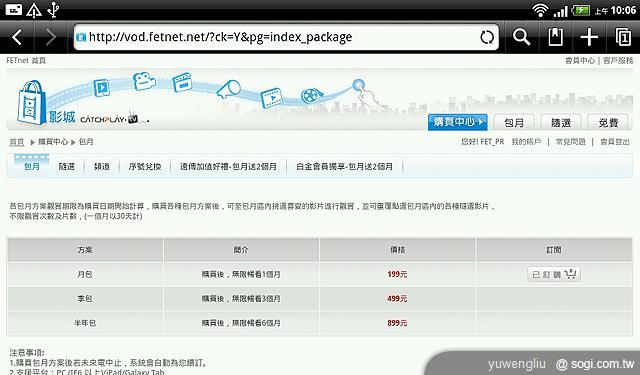
Task: Click the URL address field
Action: coord(286,37)
